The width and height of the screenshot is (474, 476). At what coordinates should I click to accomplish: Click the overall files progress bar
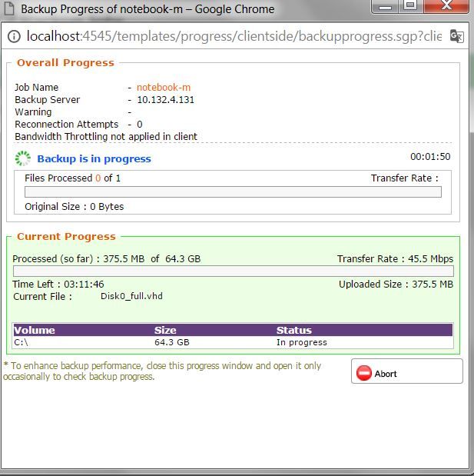point(233,191)
